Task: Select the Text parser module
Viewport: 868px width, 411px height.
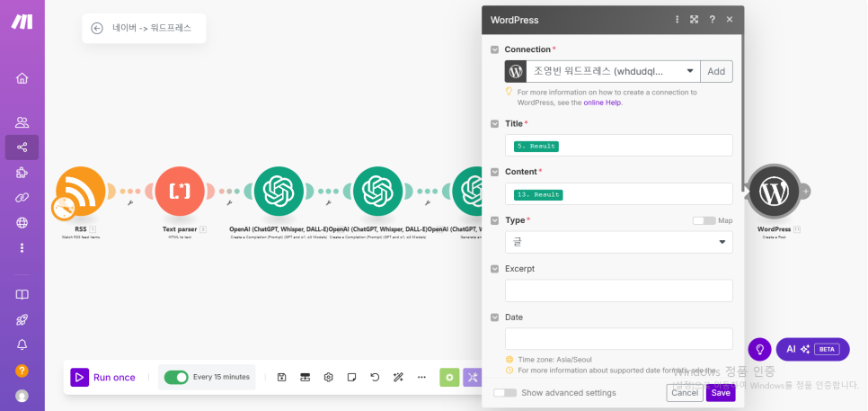Action: tap(180, 191)
